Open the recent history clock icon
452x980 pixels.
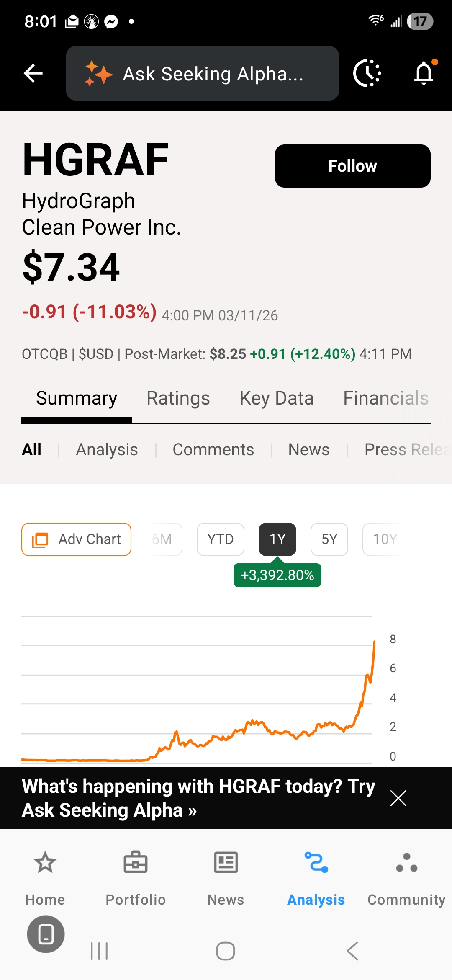[x=367, y=73]
